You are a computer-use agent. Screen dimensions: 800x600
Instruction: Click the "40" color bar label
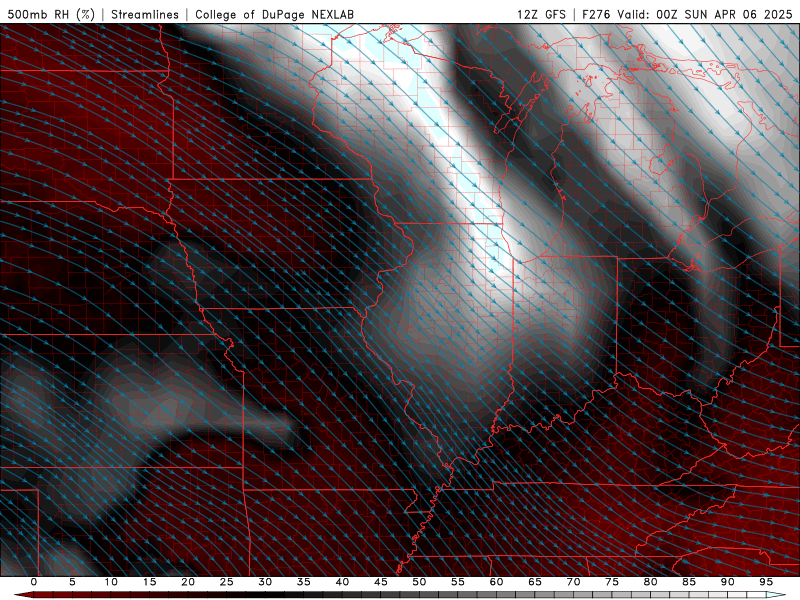coord(342,582)
